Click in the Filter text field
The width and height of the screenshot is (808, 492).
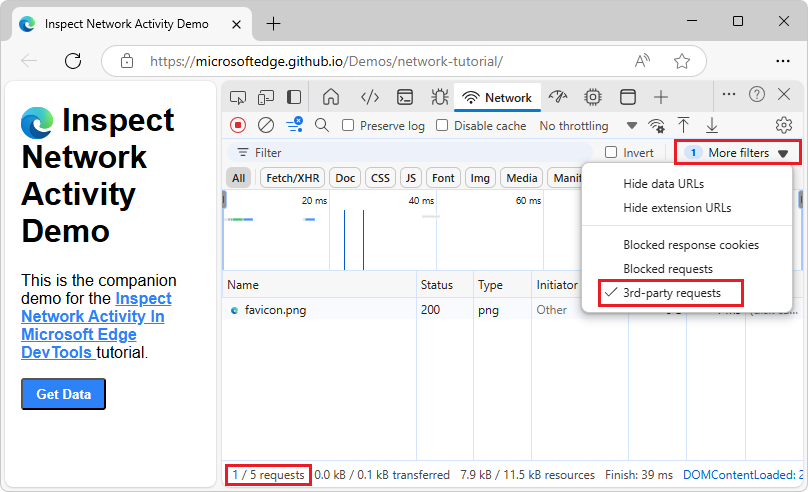click(x=410, y=152)
